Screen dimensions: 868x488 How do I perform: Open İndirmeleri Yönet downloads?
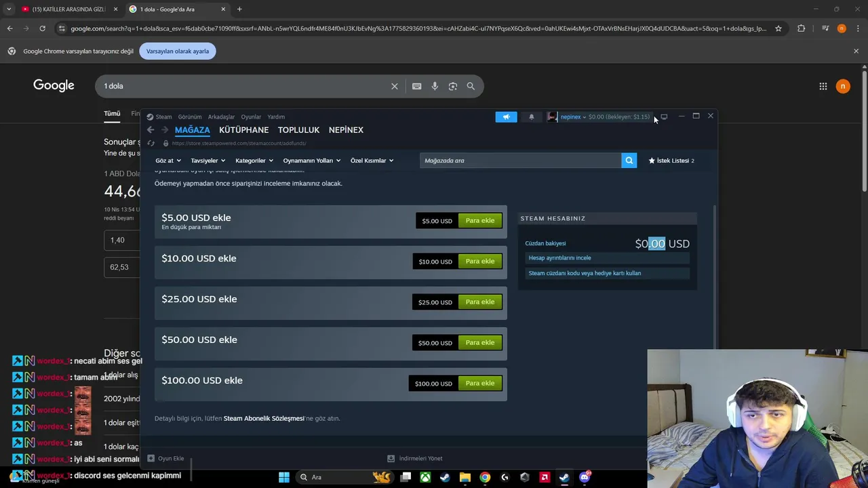click(414, 458)
